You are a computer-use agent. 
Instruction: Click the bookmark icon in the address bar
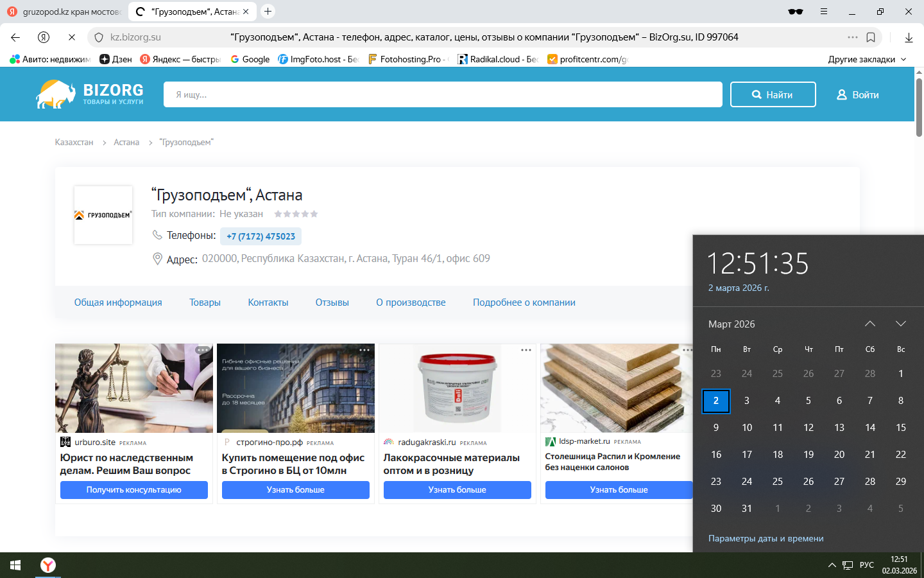871,37
